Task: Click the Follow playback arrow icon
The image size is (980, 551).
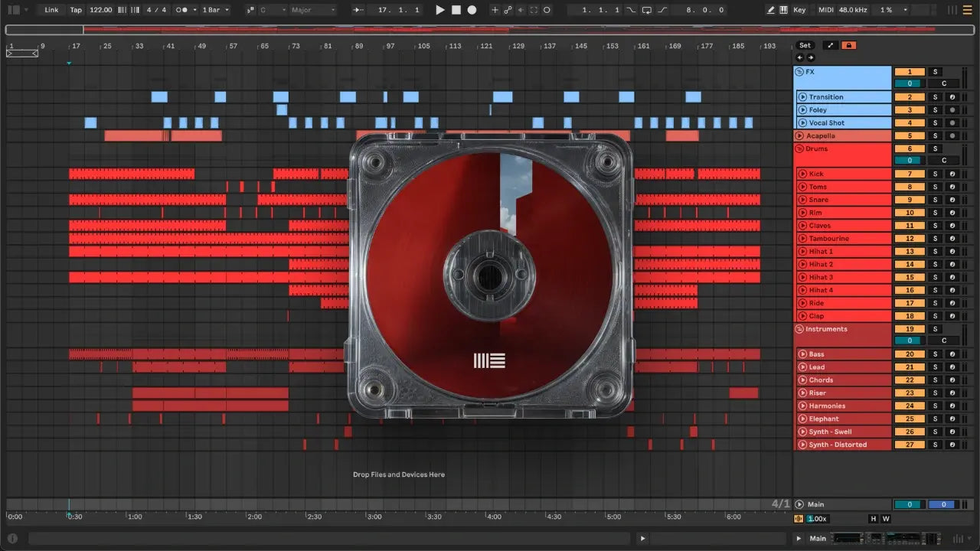Action: [x=358, y=10]
